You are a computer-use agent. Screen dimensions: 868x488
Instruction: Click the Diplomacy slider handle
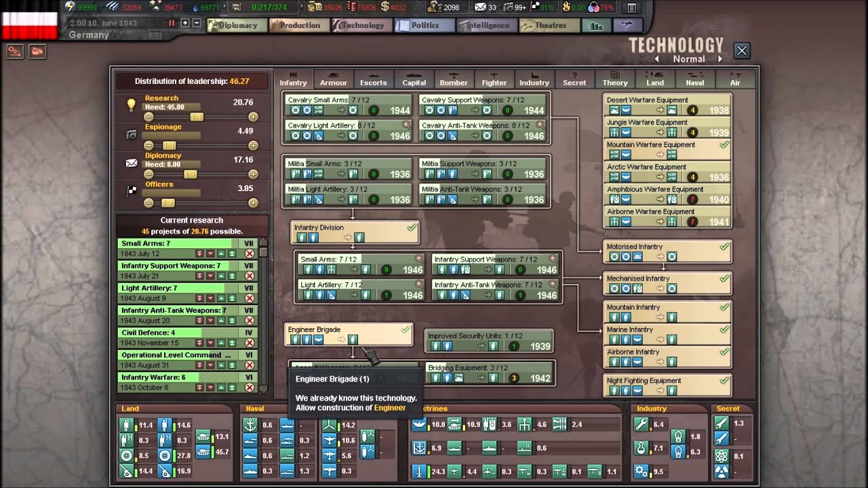(191, 174)
